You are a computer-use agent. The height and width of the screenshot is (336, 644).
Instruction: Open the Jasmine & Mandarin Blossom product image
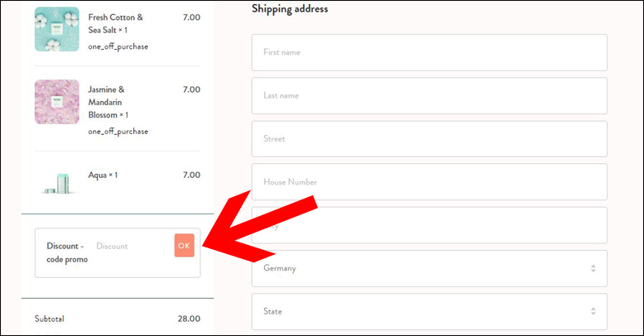point(56,102)
